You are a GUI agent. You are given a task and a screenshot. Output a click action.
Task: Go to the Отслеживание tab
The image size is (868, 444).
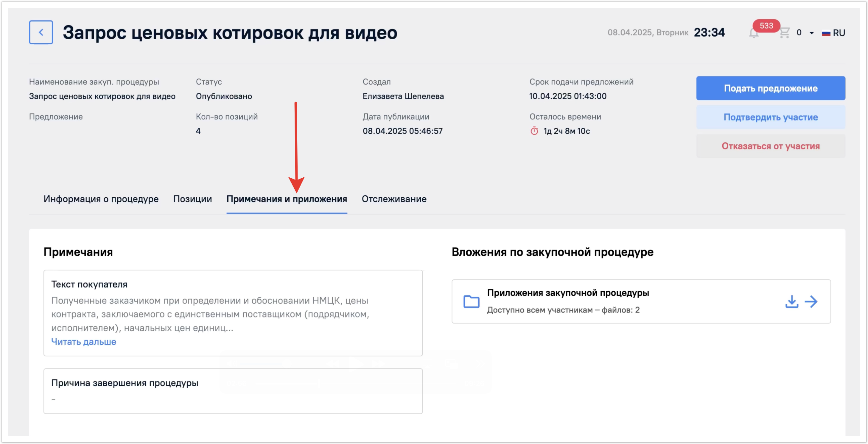[x=394, y=199]
